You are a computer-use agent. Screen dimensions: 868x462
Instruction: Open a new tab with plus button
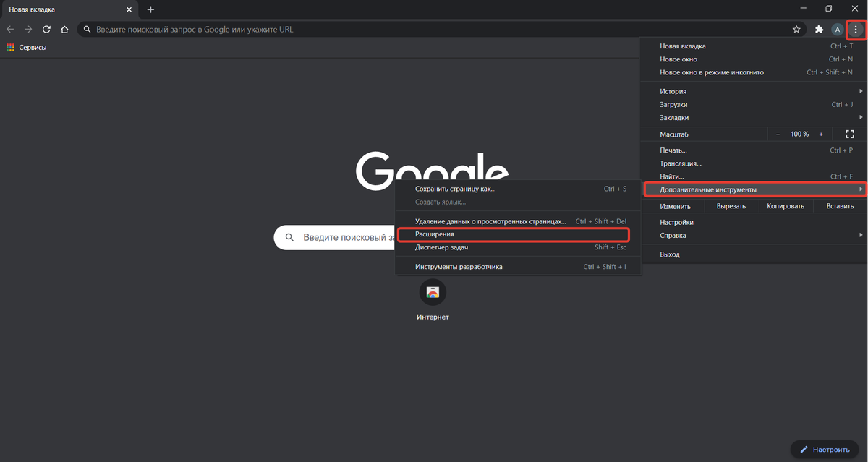click(x=150, y=9)
